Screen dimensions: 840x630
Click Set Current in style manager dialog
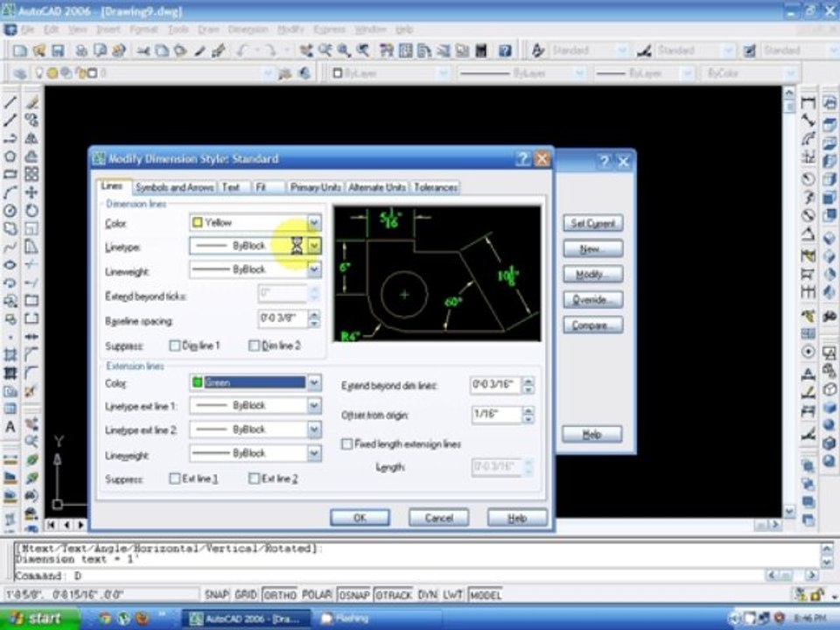(x=592, y=223)
